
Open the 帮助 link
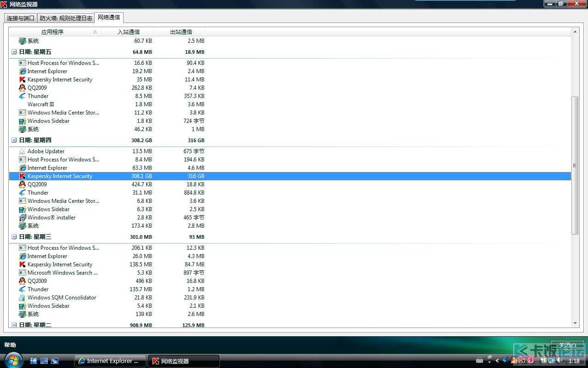[10, 345]
